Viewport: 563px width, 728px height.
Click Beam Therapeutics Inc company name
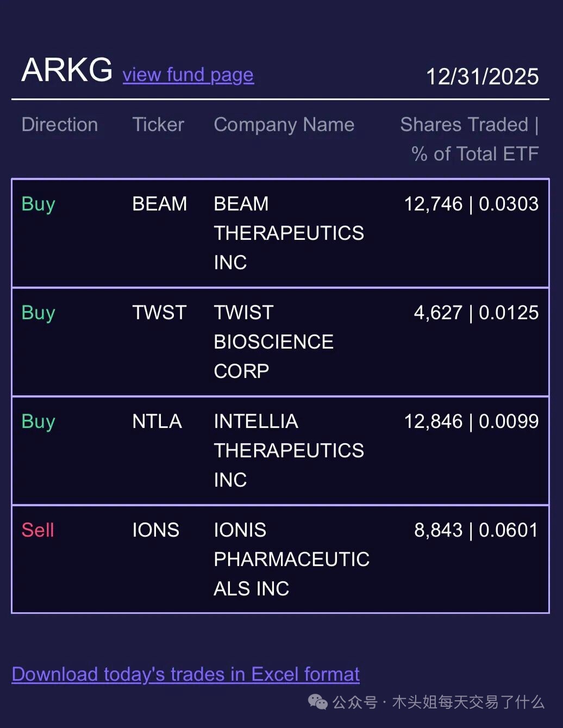[289, 233]
